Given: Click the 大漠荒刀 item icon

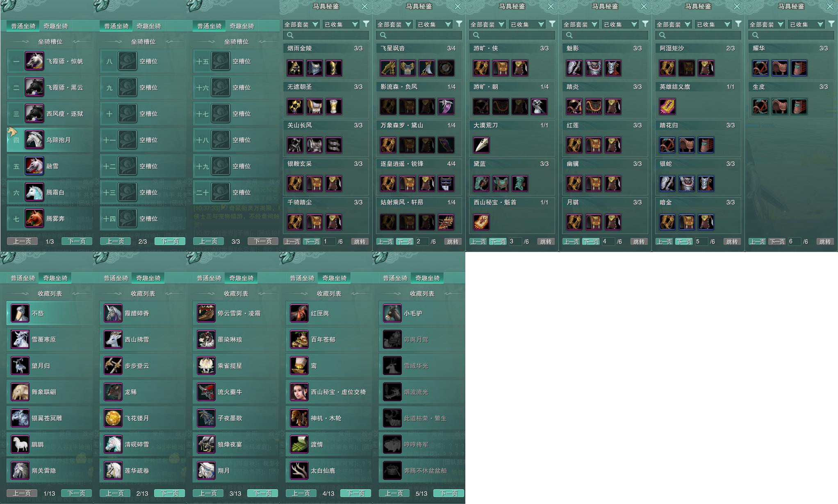Looking at the screenshot, I should [x=481, y=145].
